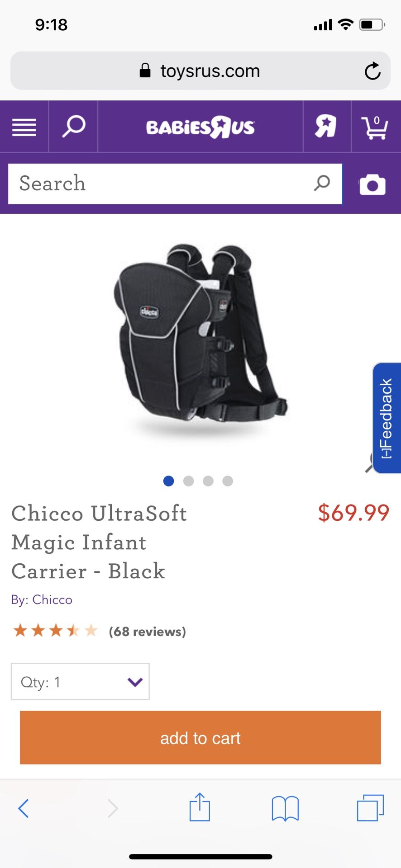
Task: Launch camera image search
Action: pos(372,184)
